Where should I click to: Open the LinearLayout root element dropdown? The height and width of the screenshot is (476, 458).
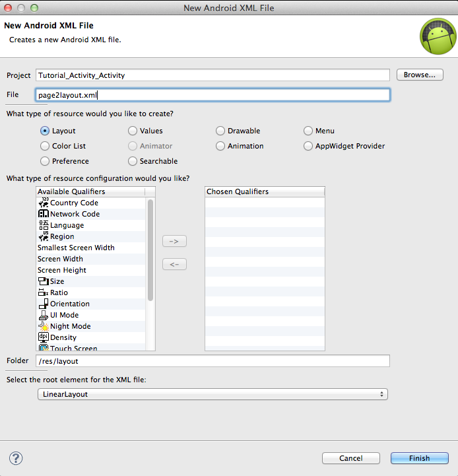click(213, 394)
